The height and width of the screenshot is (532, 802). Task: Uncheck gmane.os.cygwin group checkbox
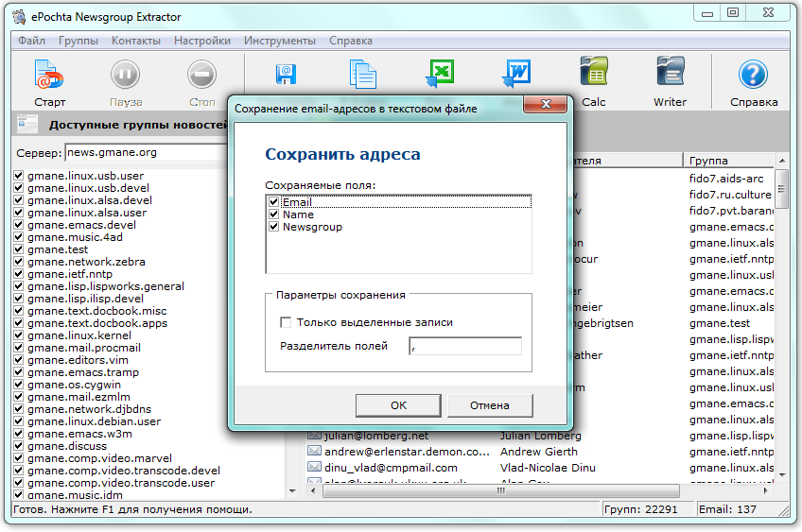[x=18, y=385]
